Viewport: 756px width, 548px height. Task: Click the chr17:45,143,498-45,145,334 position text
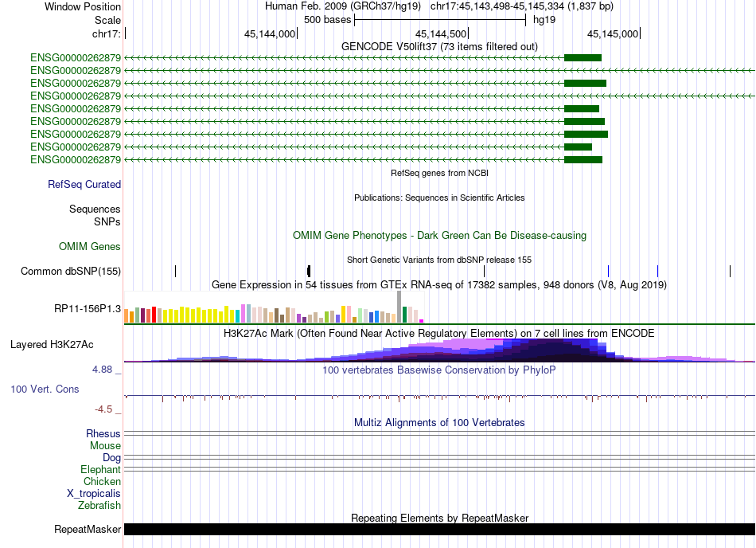(x=522, y=6)
